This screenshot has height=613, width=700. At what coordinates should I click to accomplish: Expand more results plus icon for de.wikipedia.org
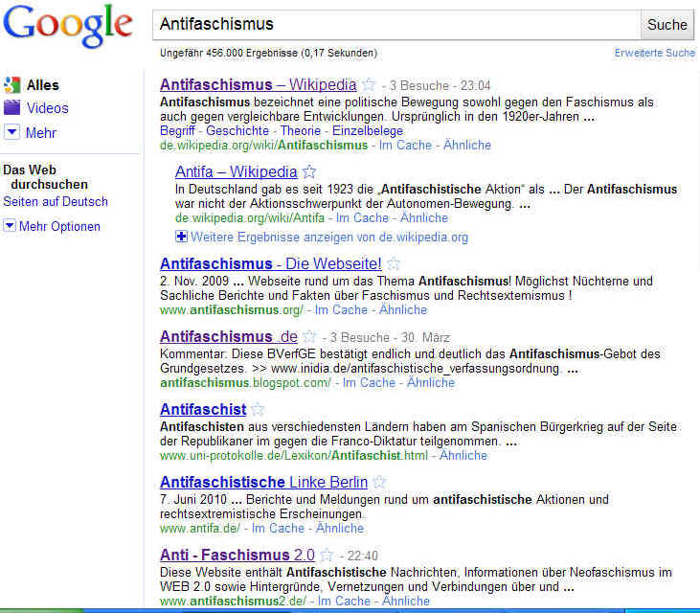pyautogui.click(x=181, y=237)
